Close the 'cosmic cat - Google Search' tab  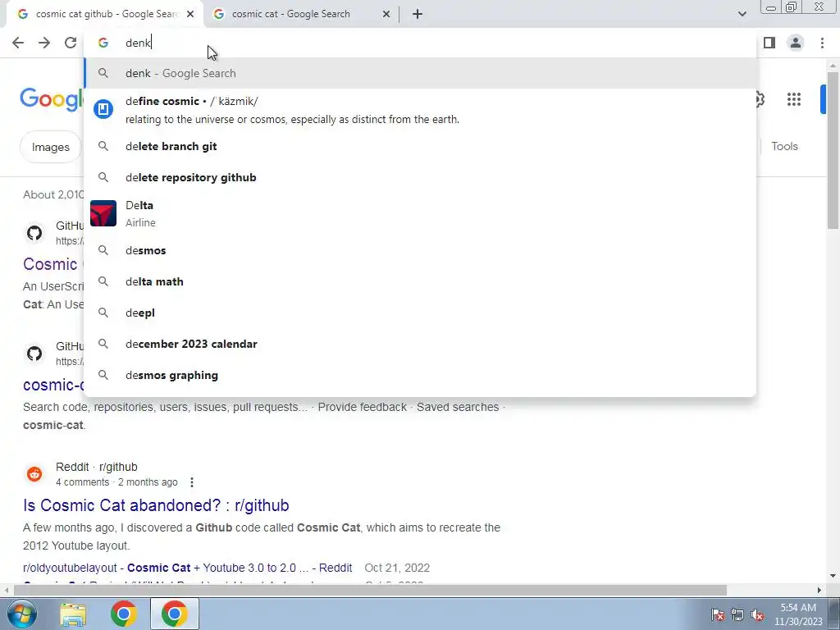(x=386, y=15)
